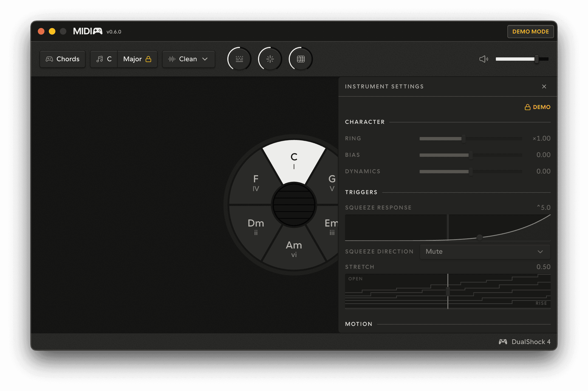Click the grid pad round icon
The height and width of the screenshot is (391, 588).
(x=301, y=59)
